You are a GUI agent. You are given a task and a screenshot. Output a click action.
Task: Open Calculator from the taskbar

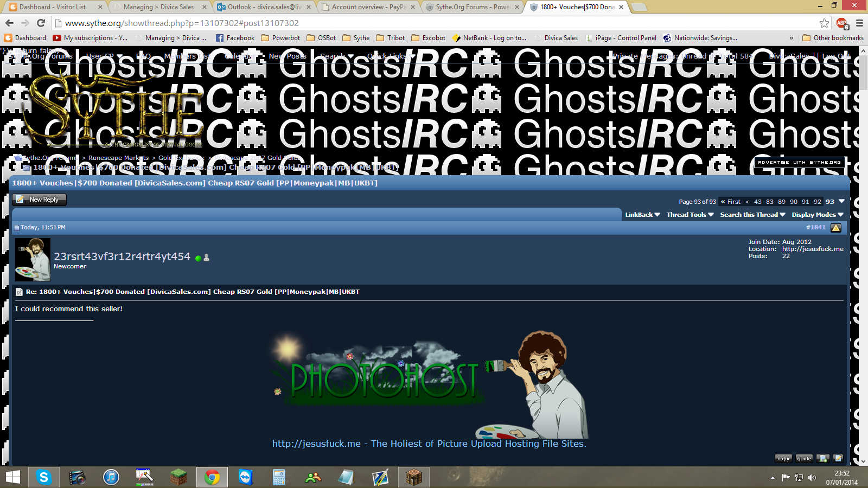coord(279,477)
